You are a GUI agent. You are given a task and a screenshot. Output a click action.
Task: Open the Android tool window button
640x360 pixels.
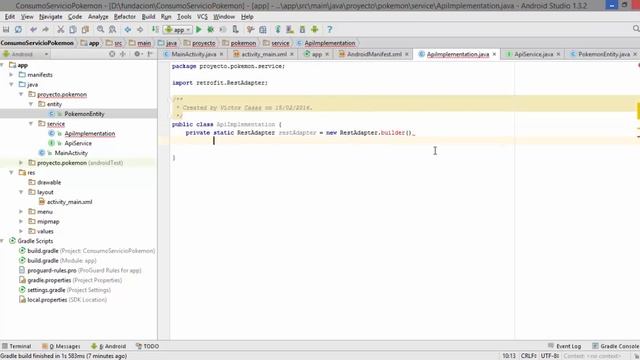(109, 346)
